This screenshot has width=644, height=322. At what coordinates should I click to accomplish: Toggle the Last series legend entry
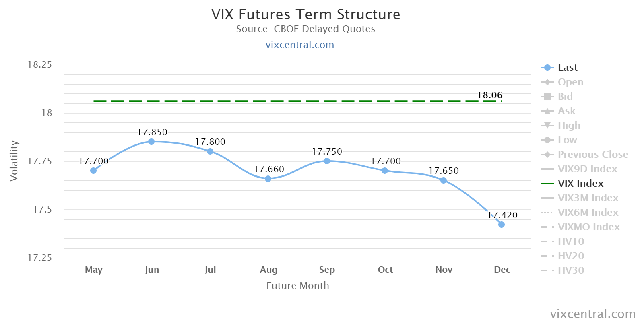click(x=567, y=68)
